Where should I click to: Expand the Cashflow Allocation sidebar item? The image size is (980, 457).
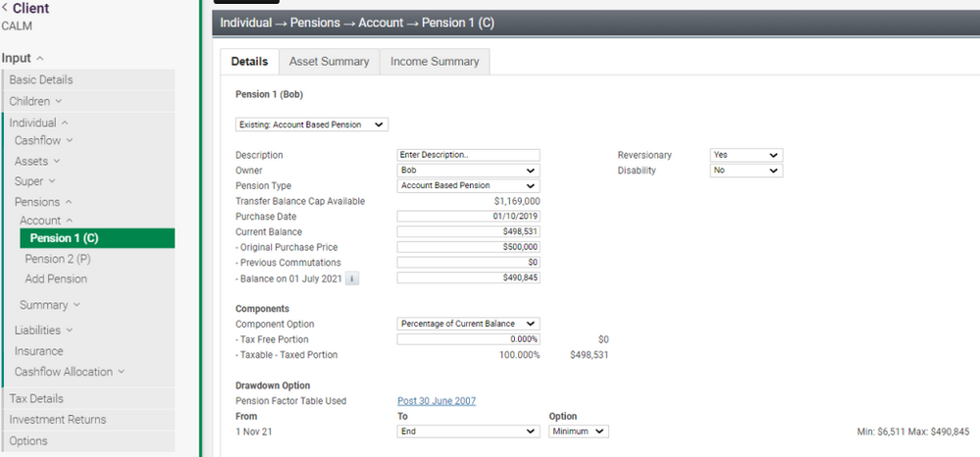coord(70,372)
